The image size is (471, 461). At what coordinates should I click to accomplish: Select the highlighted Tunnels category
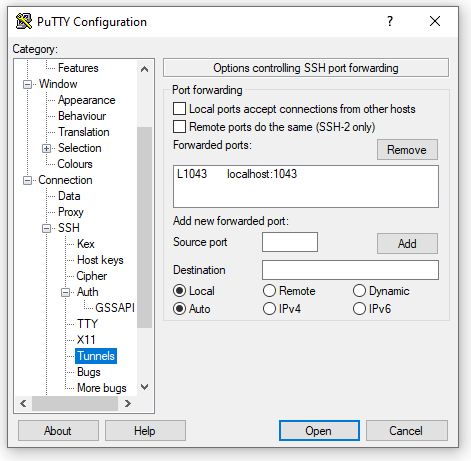coord(96,356)
